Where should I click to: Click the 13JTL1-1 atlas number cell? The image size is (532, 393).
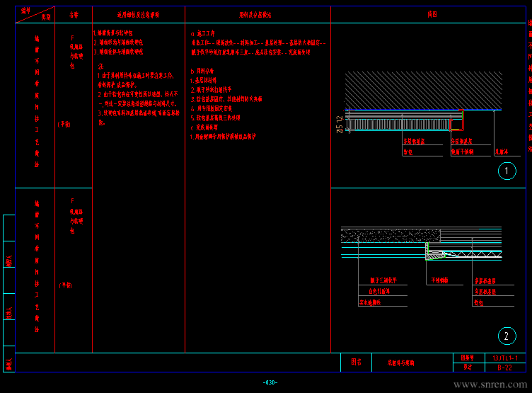click(504, 358)
